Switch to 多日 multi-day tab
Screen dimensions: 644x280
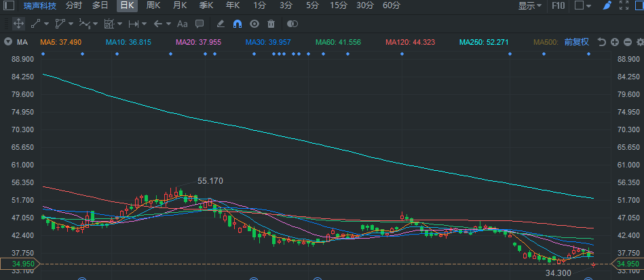coord(100,5)
